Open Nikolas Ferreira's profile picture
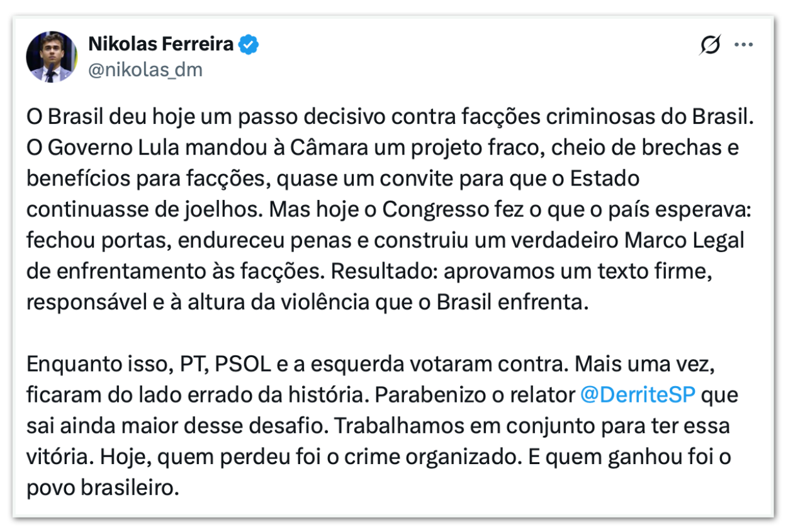 click(x=52, y=56)
